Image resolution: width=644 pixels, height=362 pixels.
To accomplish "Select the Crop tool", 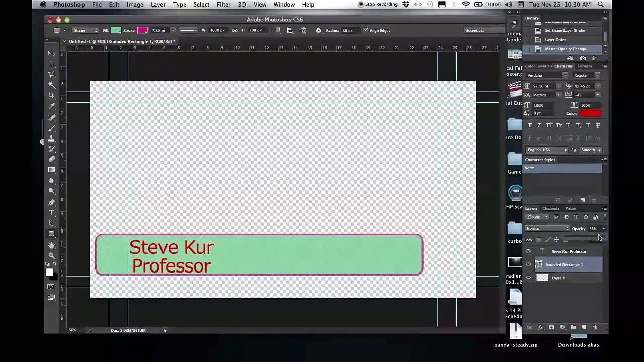I will click(x=52, y=96).
